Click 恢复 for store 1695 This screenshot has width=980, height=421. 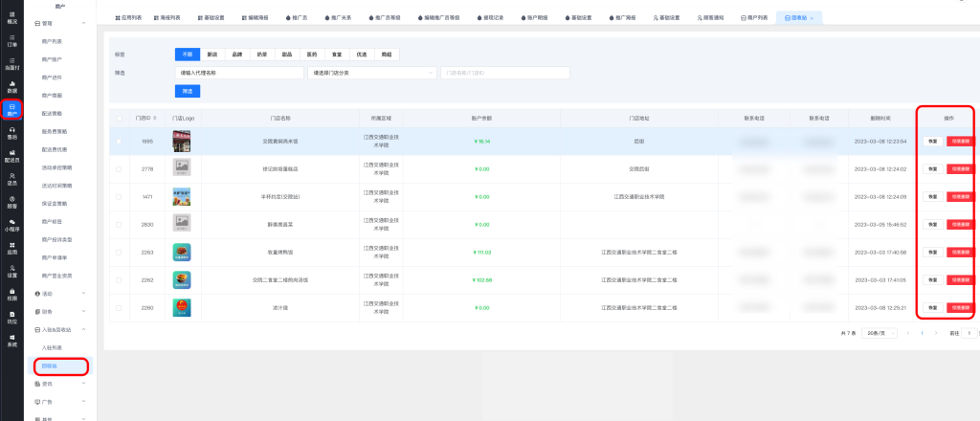[x=931, y=141]
